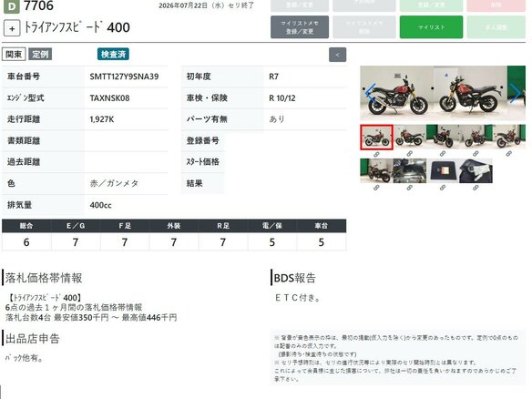Click the displacement value 400cc
Viewport: 532px width, 399px height.
click(x=100, y=205)
